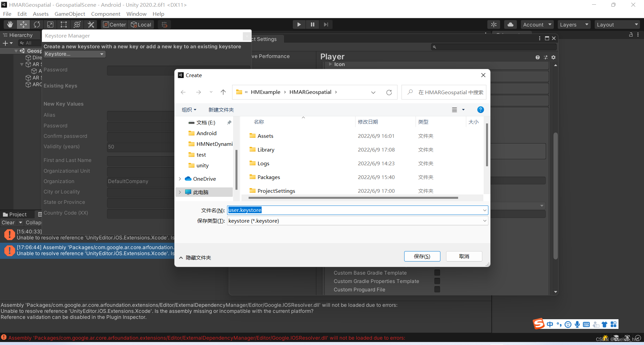Image resolution: width=644 pixels, height=345 pixels.
Task: Click the search box in Create dialog
Action: point(444,92)
